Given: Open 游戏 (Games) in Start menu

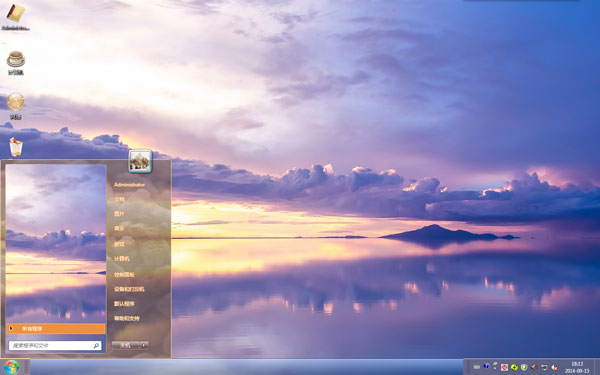Looking at the screenshot, I should point(119,244).
